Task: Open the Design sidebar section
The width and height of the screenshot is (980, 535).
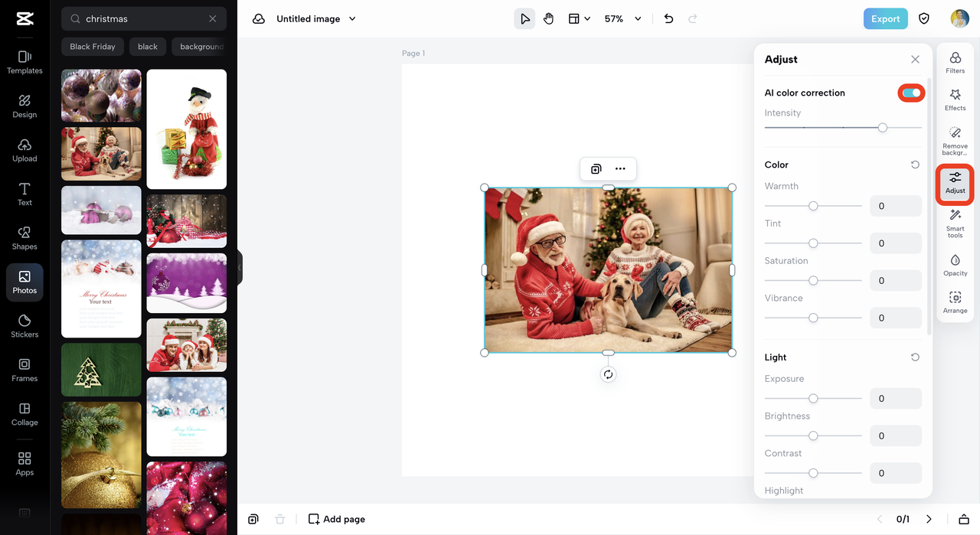Action: point(24,106)
